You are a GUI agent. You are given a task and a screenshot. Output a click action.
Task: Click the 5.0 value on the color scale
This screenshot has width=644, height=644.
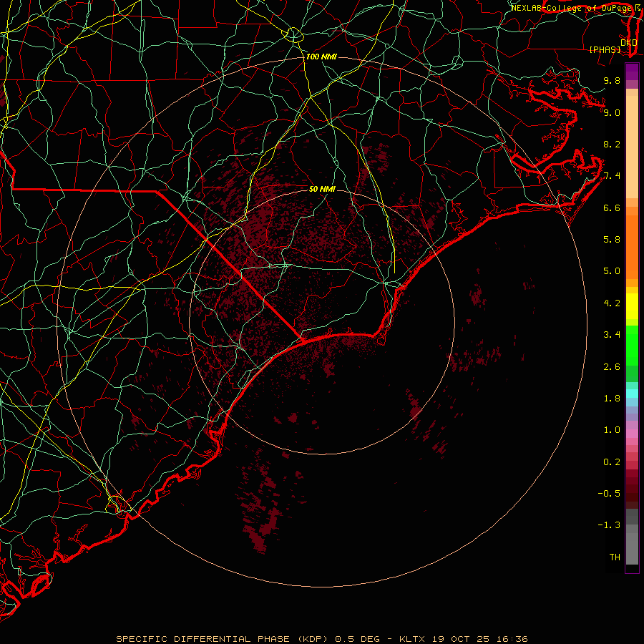coord(612,271)
